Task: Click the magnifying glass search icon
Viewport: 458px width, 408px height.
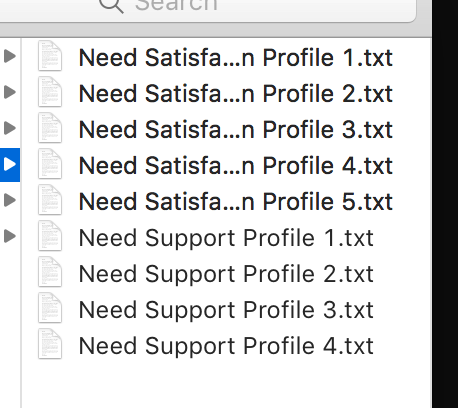Action: click(111, 6)
